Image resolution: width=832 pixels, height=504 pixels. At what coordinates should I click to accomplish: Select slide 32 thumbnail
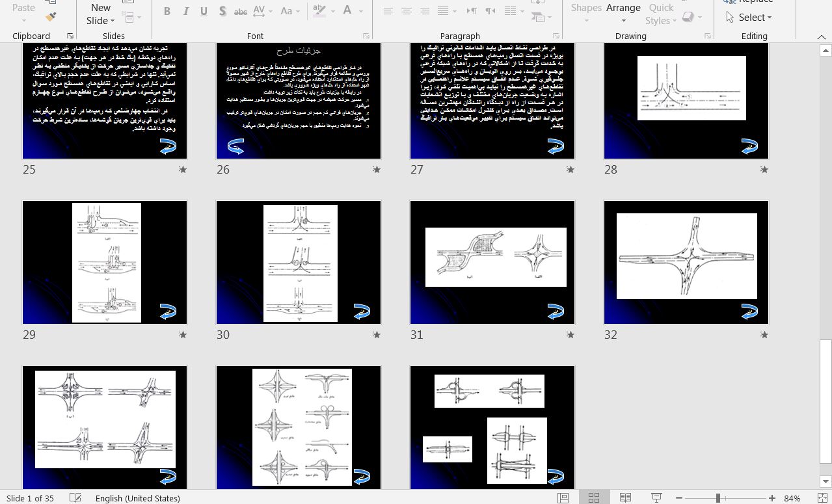(686, 262)
